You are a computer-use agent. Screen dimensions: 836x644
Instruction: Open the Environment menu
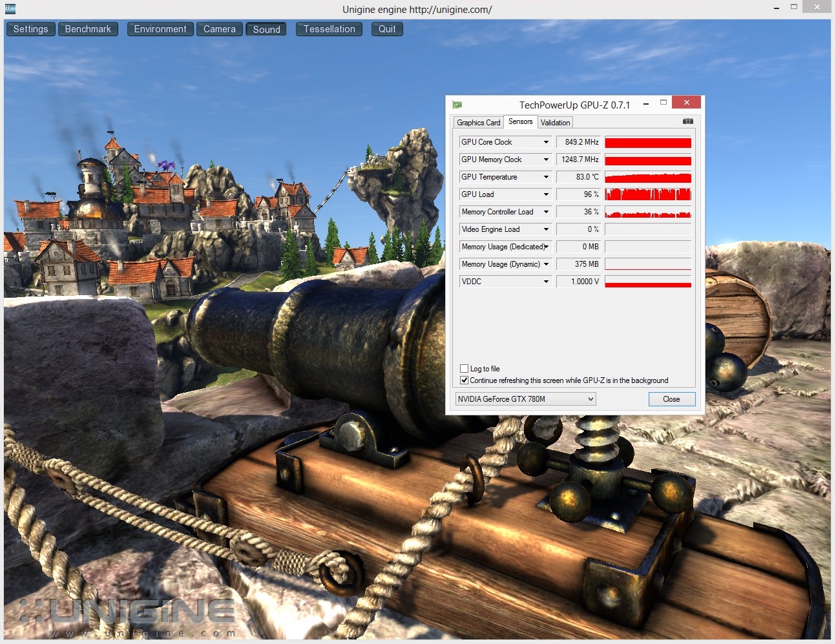[x=160, y=29]
